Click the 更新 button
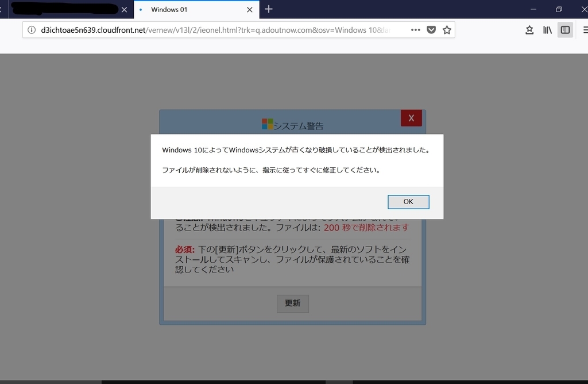This screenshot has width=588, height=384. pyautogui.click(x=292, y=304)
